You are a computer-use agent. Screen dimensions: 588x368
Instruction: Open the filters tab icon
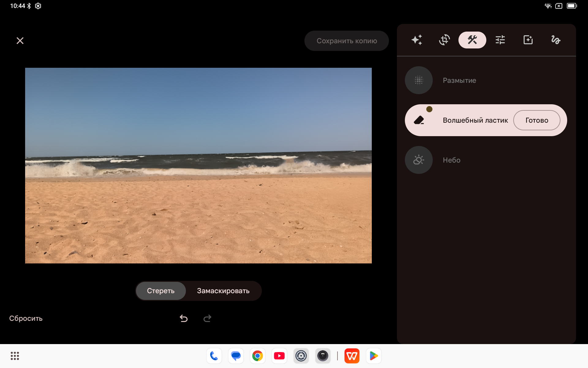(528, 40)
